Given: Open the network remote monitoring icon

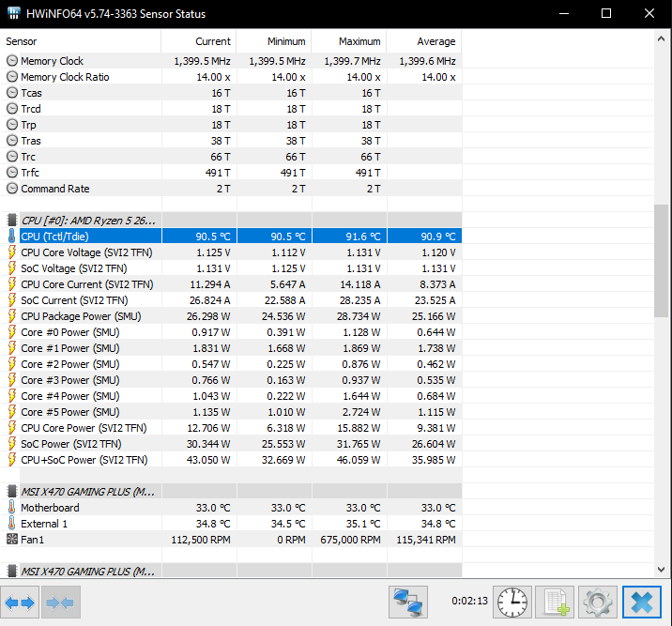Looking at the screenshot, I should [x=408, y=602].
